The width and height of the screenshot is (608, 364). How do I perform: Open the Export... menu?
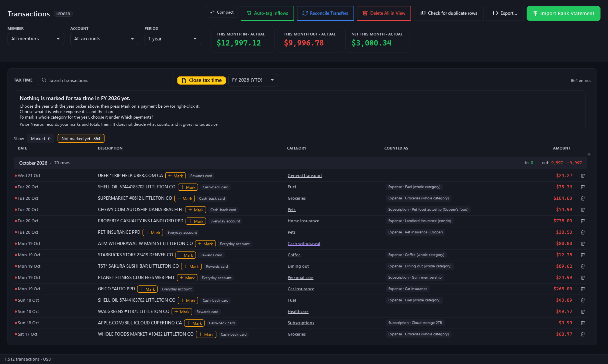[505, 13]
